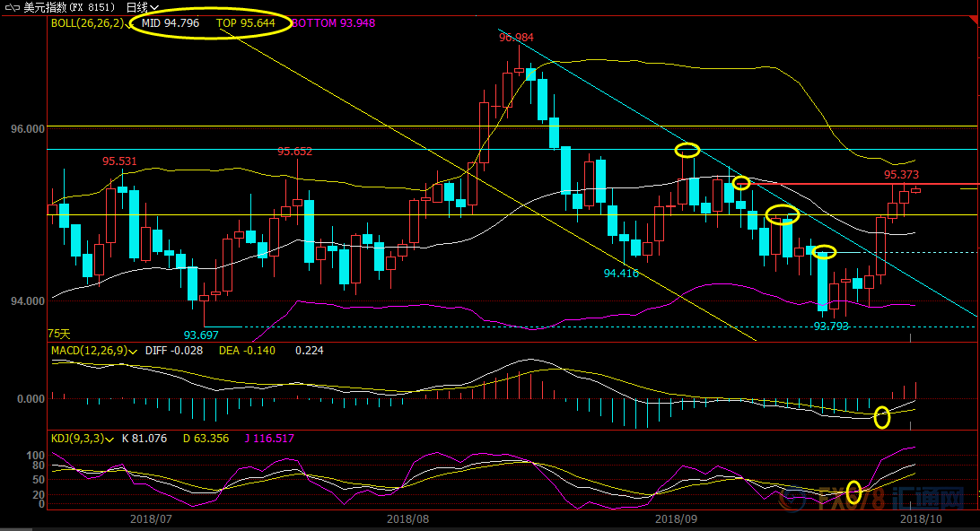Image resolution: width=980 pixels, height=531 pixels.
Task: Click the 96.000 price axis label
Action: [x=28, y=128]
